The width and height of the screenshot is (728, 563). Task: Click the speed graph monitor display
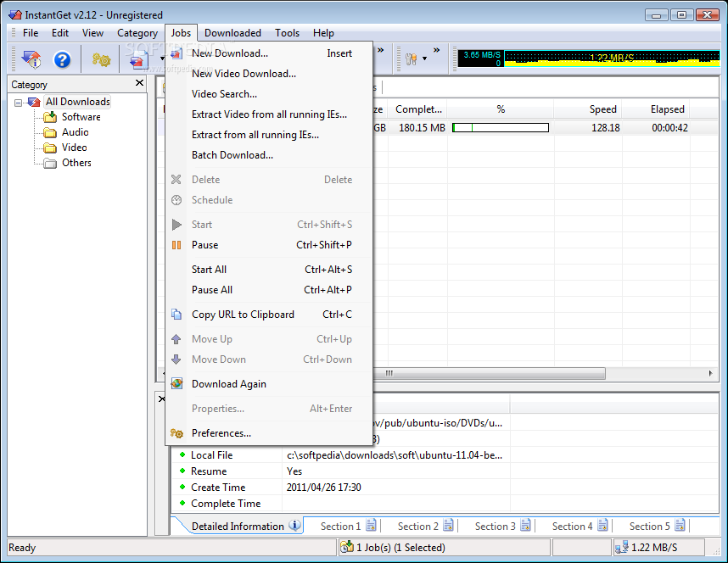[x=589, y=59]
